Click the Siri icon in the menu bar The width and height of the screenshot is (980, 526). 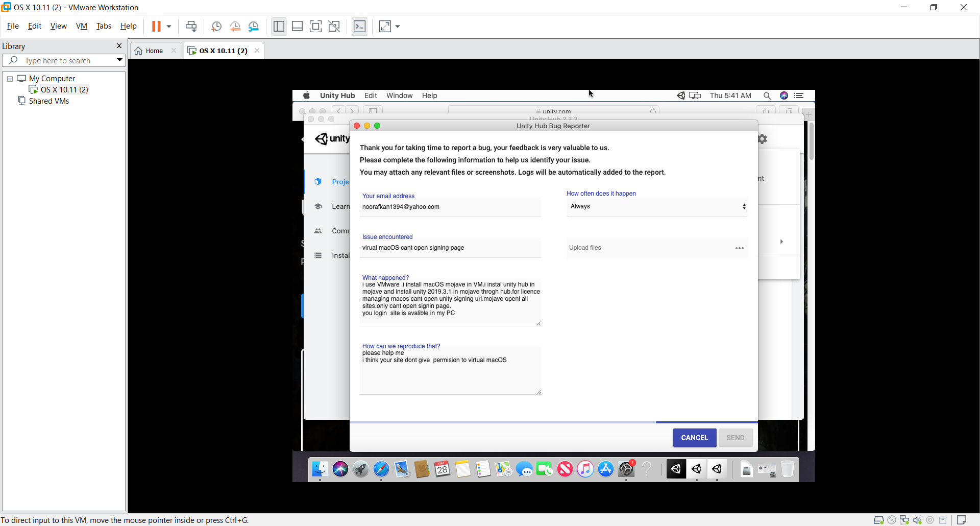coord(784,95)
